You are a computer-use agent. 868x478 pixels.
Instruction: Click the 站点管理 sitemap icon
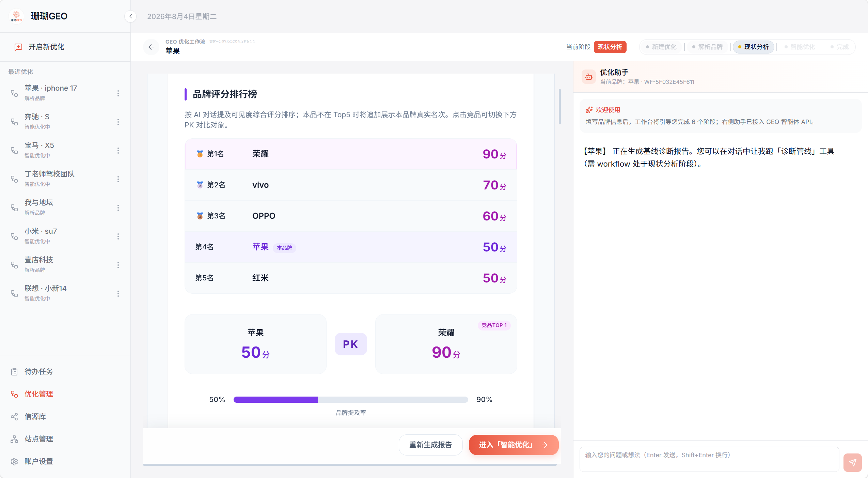click(x=14, y=439)
